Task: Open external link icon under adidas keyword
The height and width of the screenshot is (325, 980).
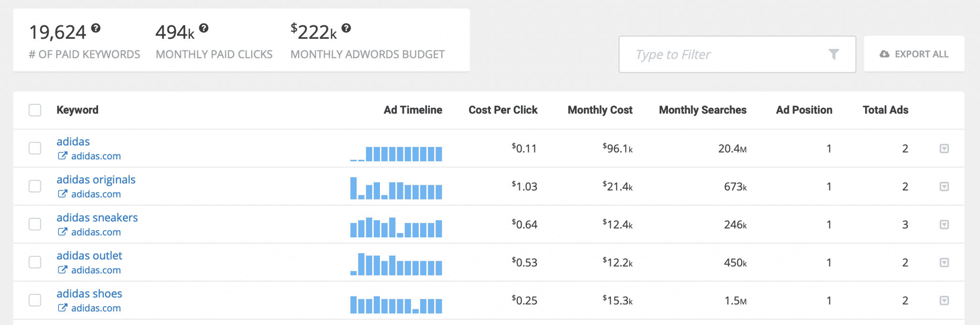Action: [x=62, y=156]
